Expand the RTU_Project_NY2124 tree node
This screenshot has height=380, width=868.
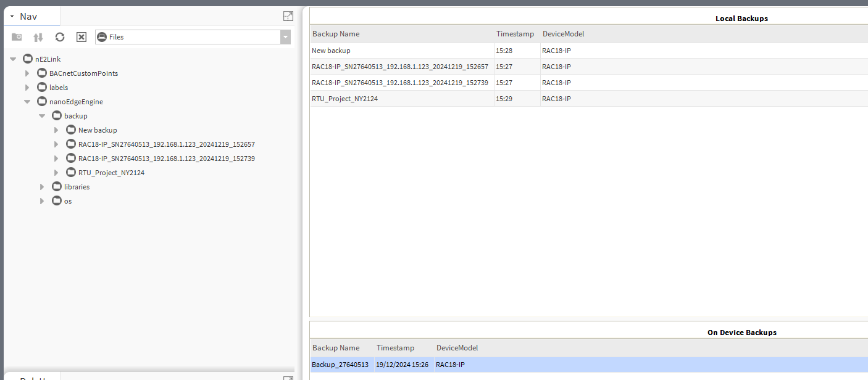point(56,173)
